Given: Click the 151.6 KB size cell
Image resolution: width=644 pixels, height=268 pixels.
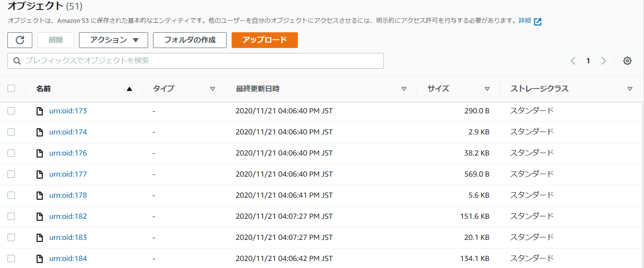Looking at the screenshot, I should click(475, 216).
